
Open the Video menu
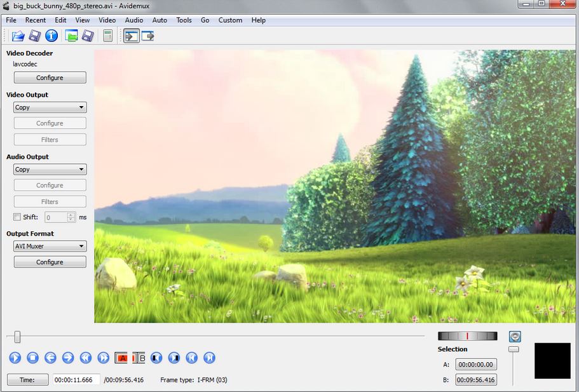107,20
